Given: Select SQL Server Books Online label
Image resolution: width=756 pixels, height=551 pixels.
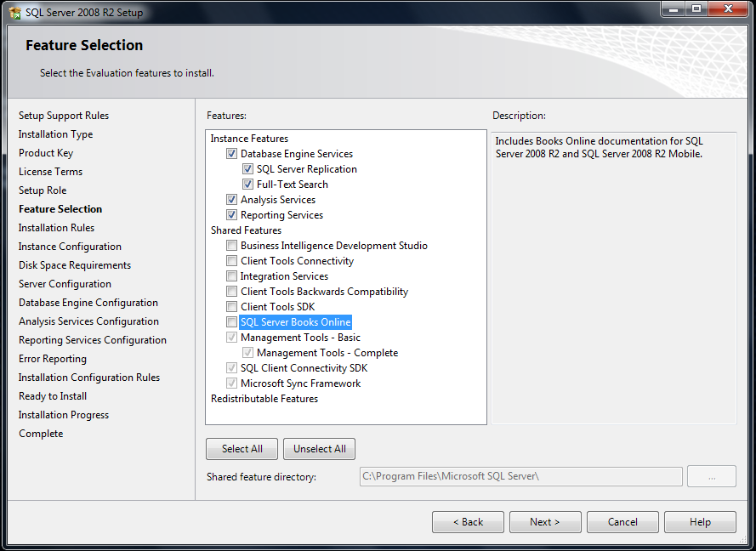Looking at the screenshot, I should point(296,322).
